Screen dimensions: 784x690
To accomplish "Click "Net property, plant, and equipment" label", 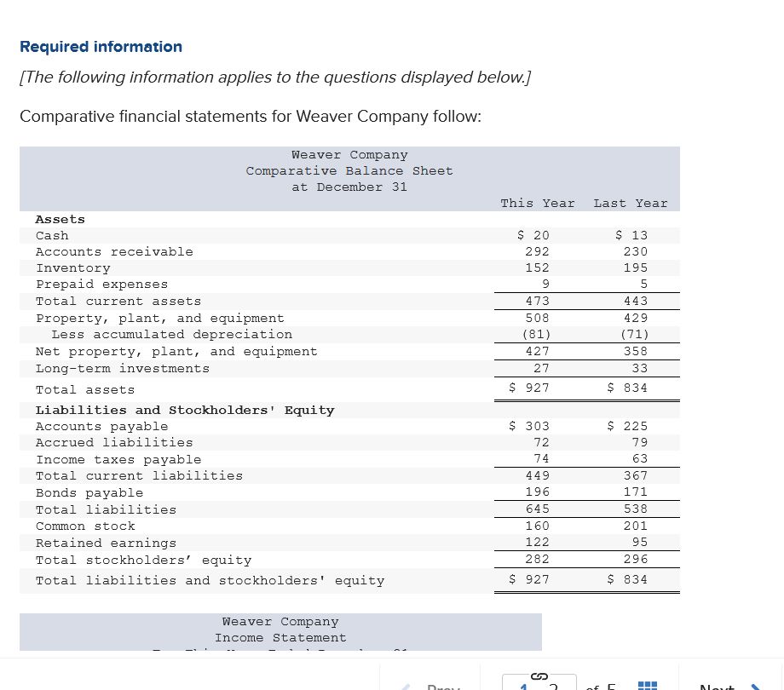I will tap(176, 352).
